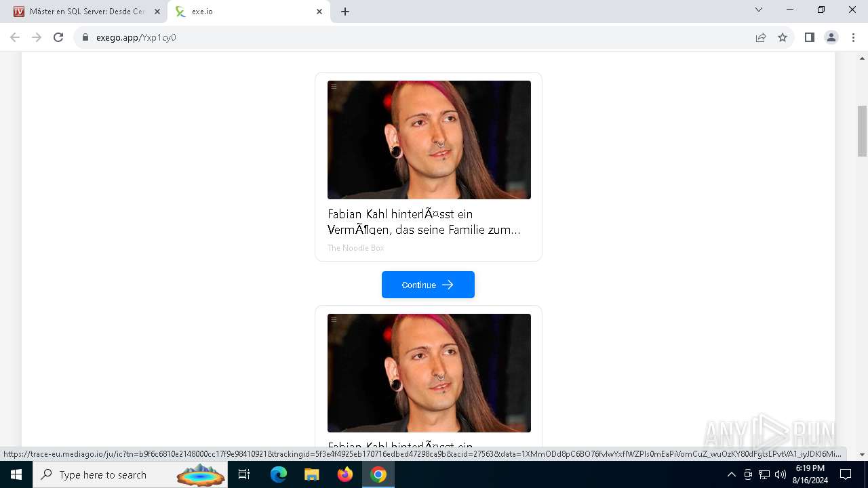The image size is (868, 488).
Task: Open the side panel
Action: click(809, 37)
